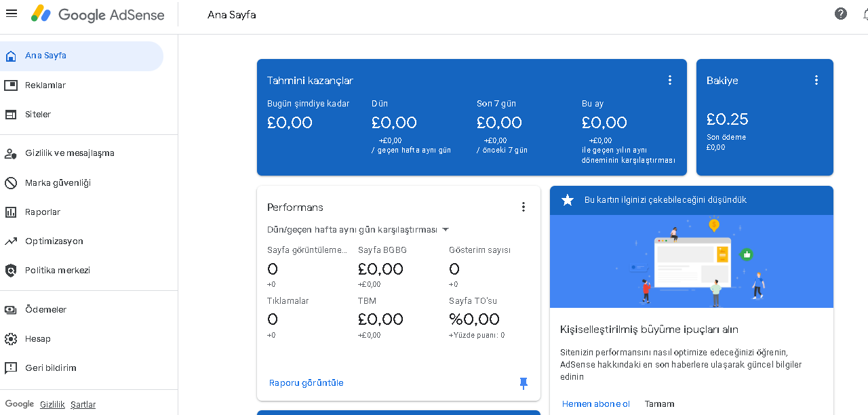
Task: Click the Geri bildirim feedback icon
Action: pyautogui.click(x=11, y=368)
